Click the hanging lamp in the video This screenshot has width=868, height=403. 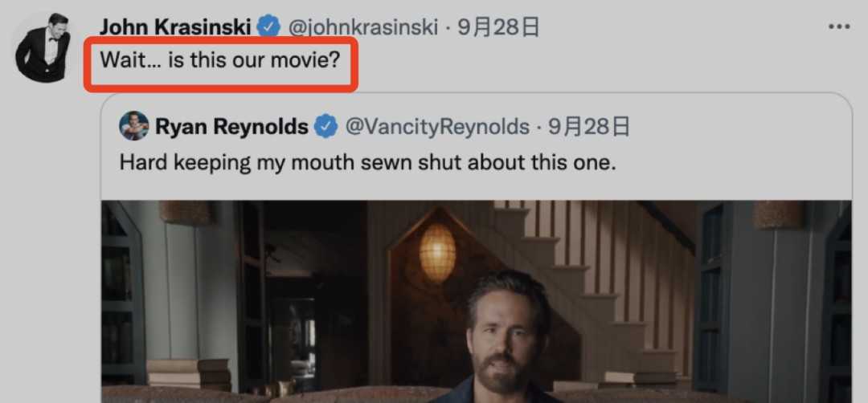point(436,253)
